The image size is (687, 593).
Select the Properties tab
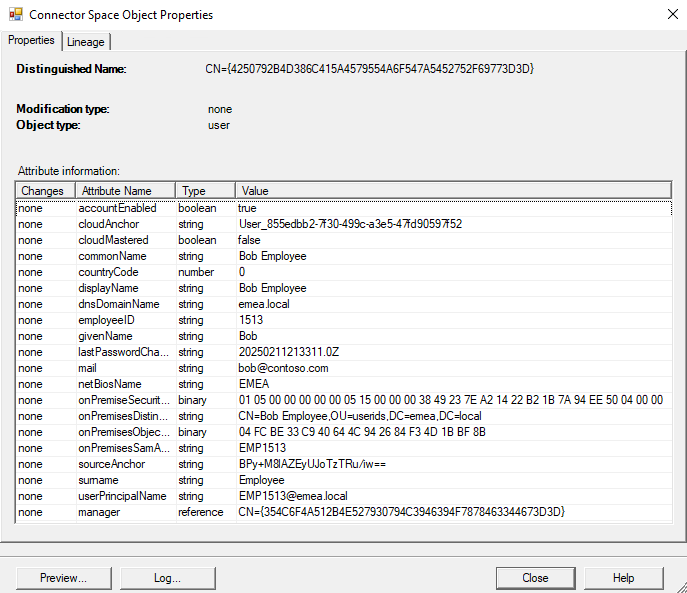pos(31,40)
